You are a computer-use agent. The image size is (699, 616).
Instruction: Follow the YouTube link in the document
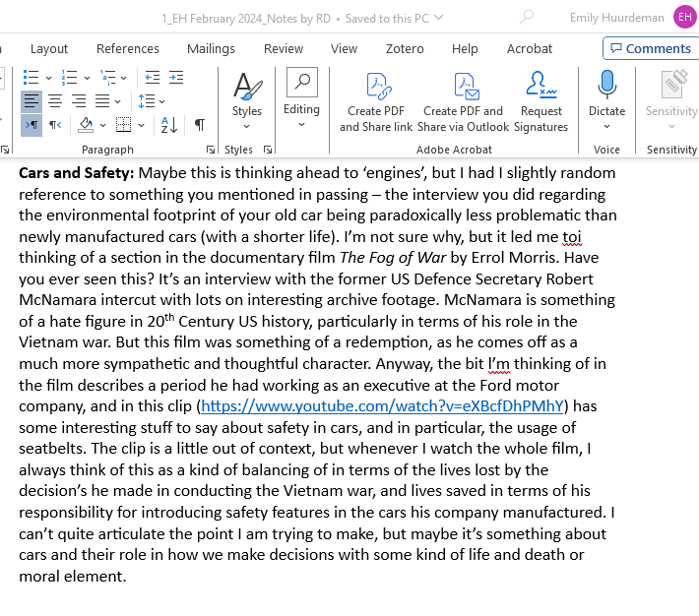(382, 405)
